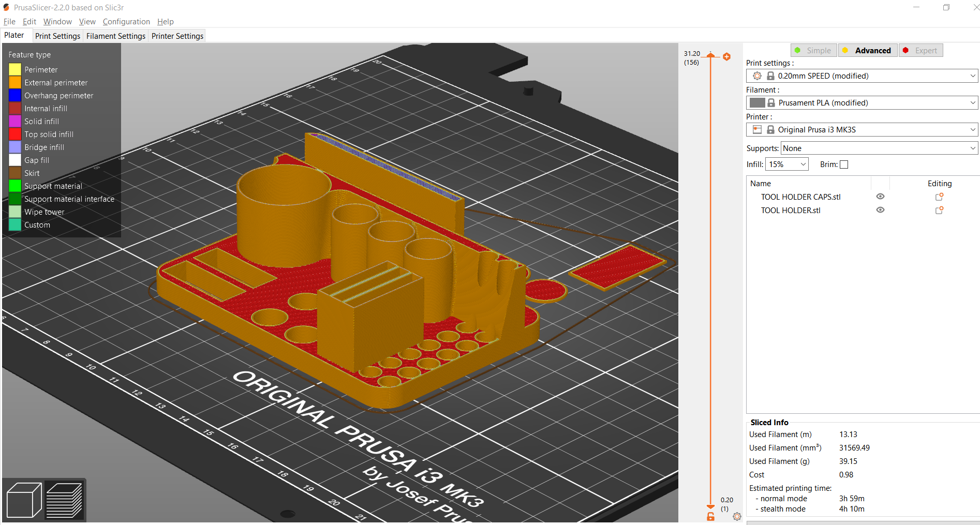Click the Internal infill legend label
The height and width of the screenshot is (525, 980).
coord(46,109)
